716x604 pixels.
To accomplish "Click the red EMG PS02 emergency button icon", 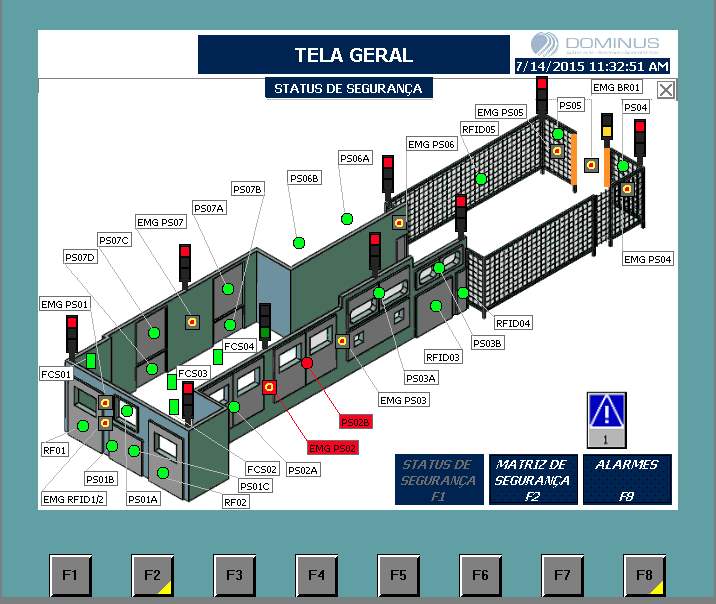I will pyautogui.click(x=269, y=388).
